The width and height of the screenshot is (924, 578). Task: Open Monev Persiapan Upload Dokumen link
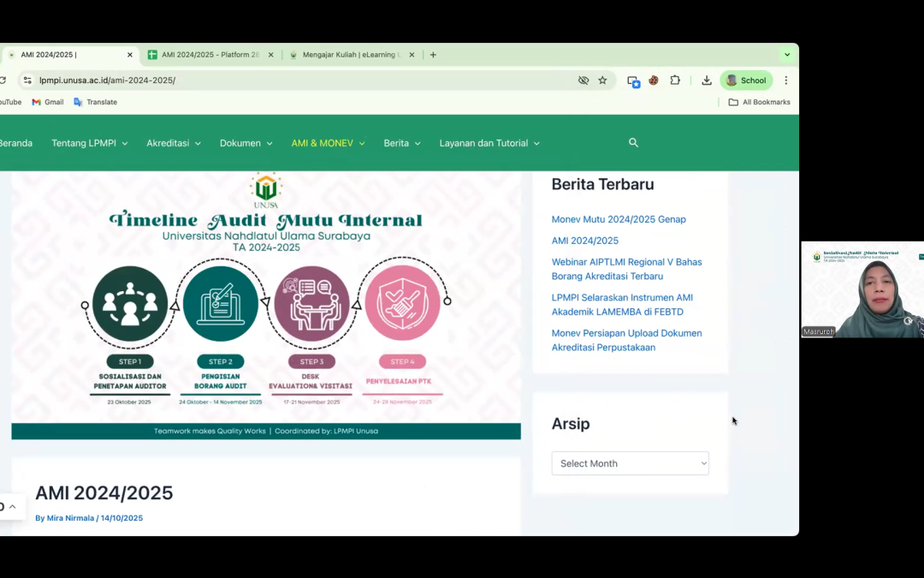[626, 340]
